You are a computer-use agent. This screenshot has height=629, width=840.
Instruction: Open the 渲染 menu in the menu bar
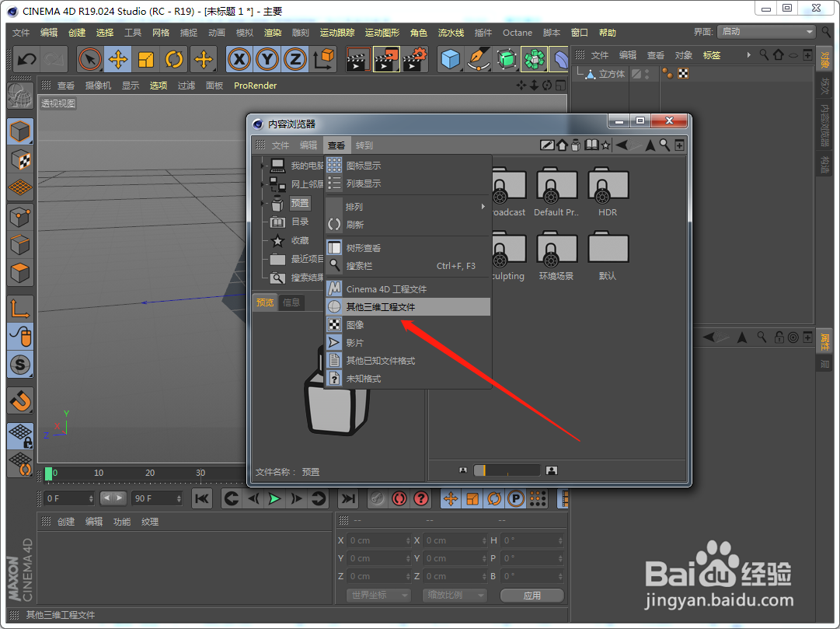(x=273, y=33)
